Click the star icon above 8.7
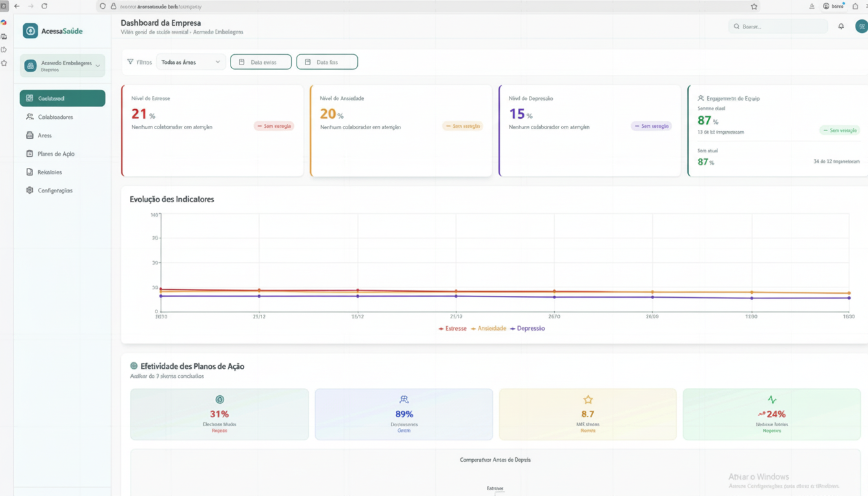Viewport: 868px width, 496px height. click(588, 400)
